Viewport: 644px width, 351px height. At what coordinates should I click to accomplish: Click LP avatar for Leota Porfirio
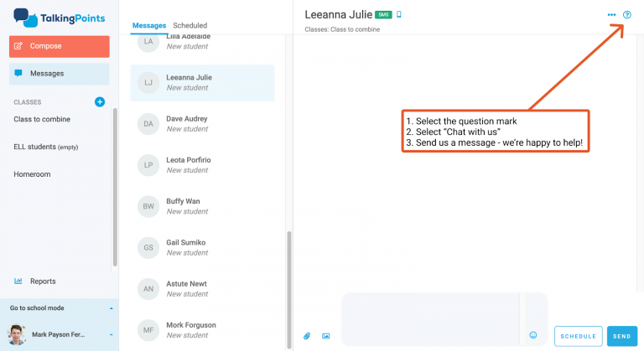click(x=148, y=165)
